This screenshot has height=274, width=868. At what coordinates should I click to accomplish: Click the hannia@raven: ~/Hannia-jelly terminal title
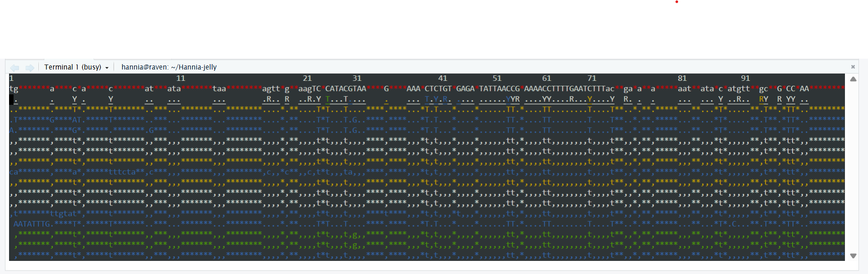pos(169,67)
